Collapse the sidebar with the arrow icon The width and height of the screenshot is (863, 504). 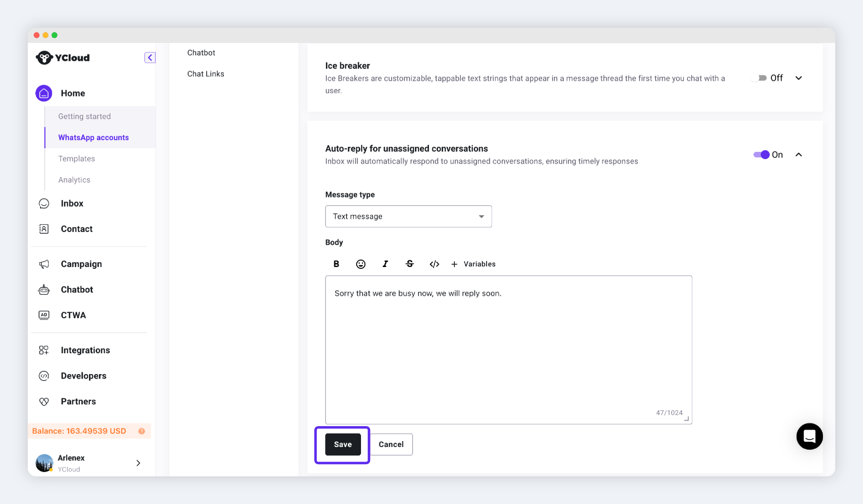pyautogui.click(x=150, y=58)
